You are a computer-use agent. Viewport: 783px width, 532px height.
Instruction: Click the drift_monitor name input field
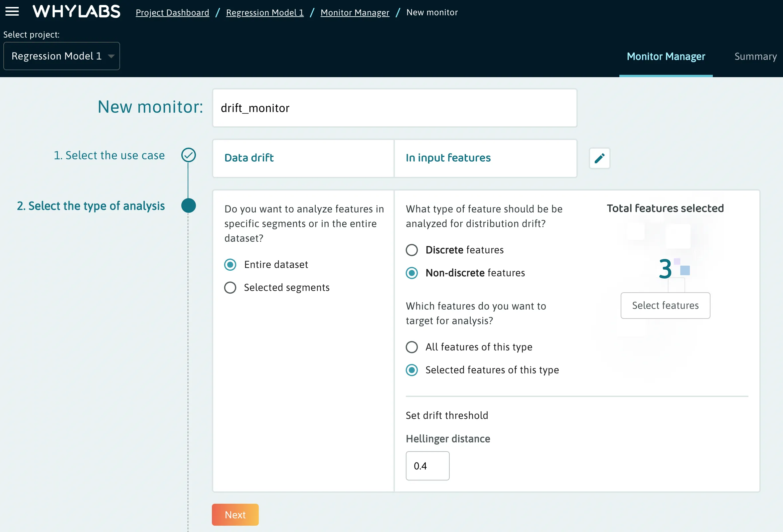[394, 108]
